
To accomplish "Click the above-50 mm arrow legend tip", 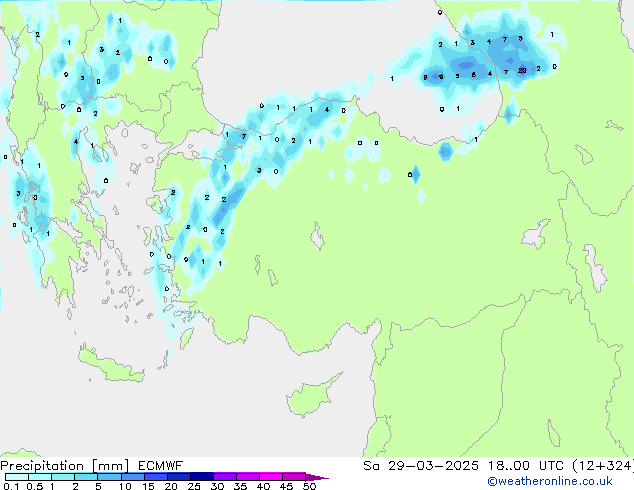I will [x=317, y=477].
